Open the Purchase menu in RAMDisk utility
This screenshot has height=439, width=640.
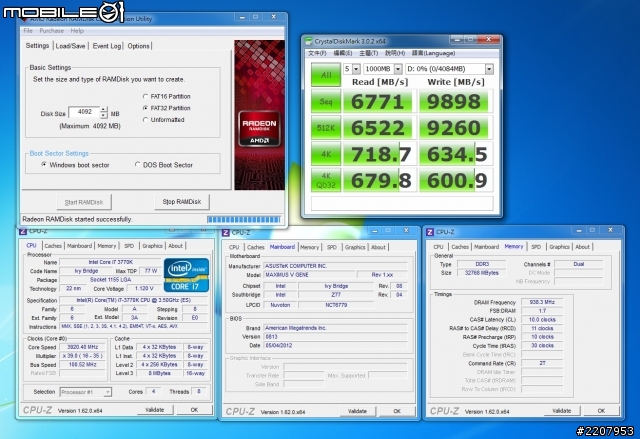pyautogui.click(x=51, y=31)
